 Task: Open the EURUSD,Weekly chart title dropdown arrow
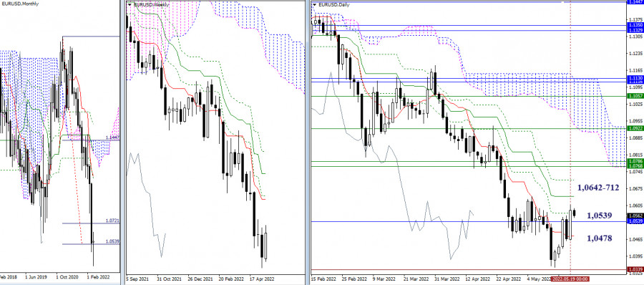coord(130,4)
